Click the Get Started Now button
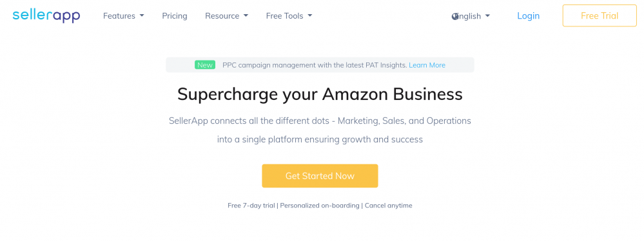 (320, 176)
